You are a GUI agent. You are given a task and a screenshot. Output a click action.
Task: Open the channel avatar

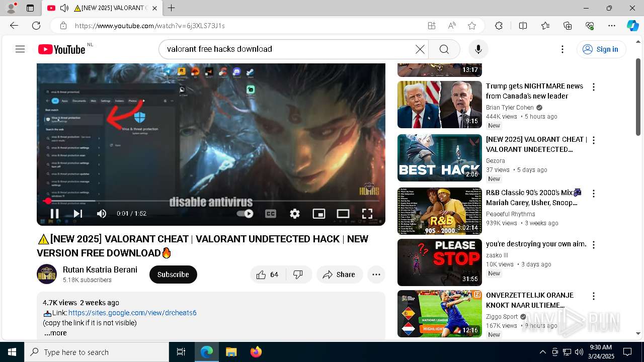point(47,274)
